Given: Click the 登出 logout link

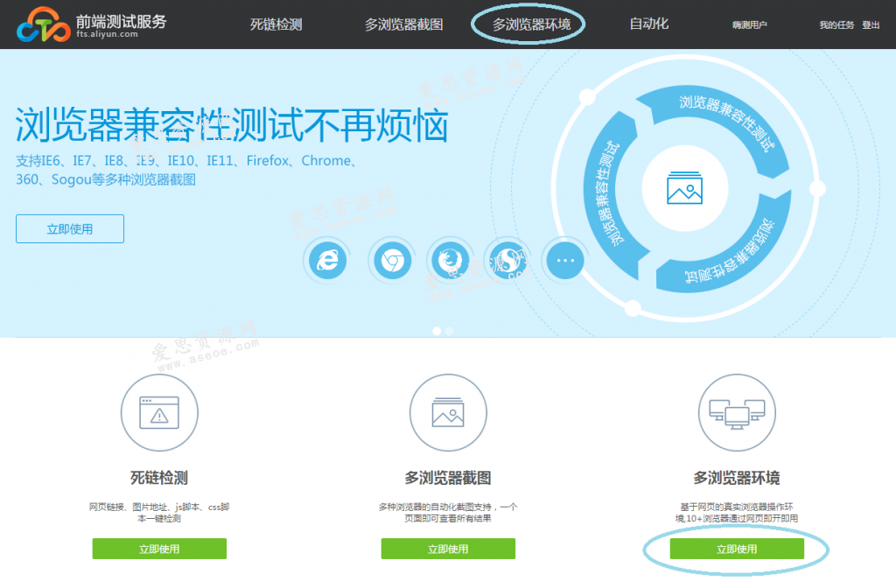Looking at the screenshot, I should 871,24.
